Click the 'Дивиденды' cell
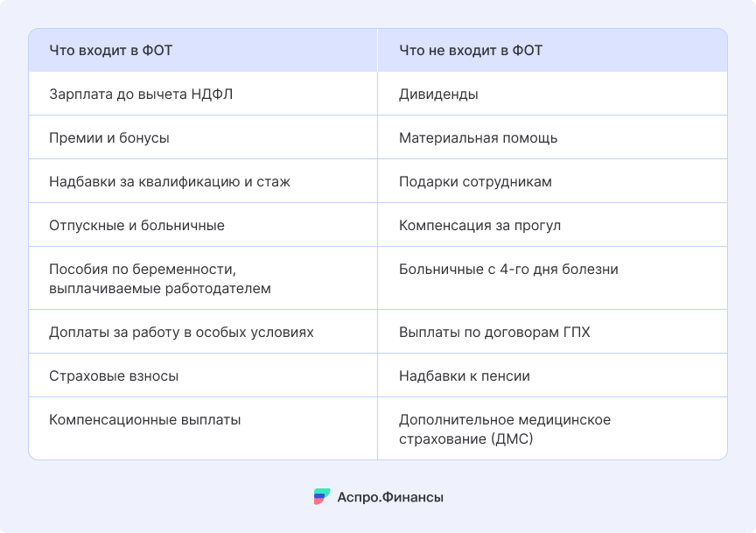Screen dimensions: 756x533 [552, 94]
